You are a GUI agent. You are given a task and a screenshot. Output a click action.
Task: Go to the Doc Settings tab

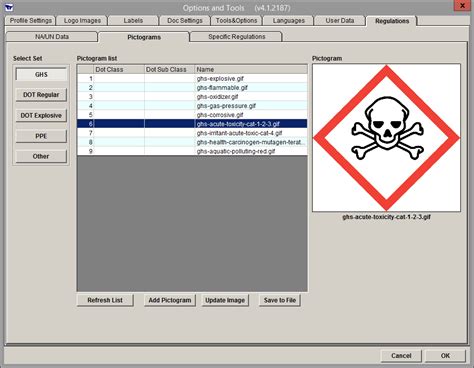[185, 21]
